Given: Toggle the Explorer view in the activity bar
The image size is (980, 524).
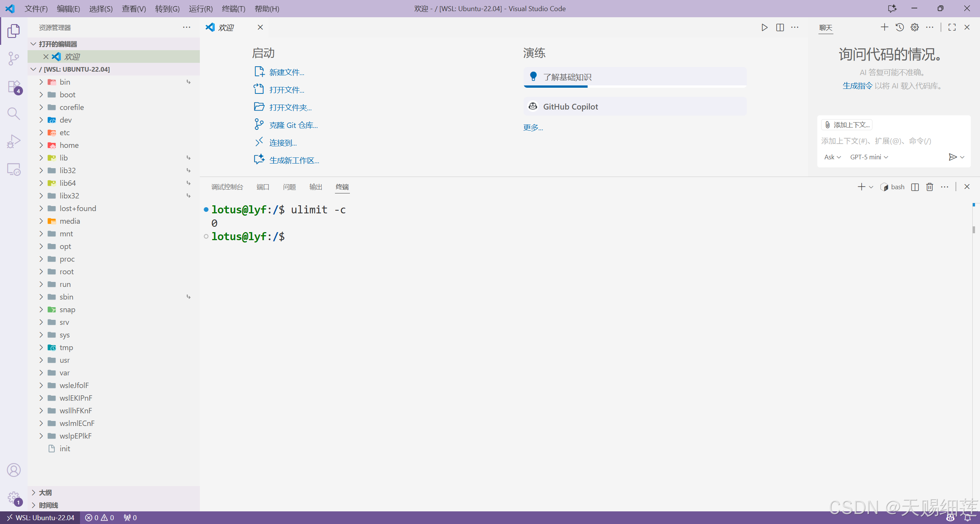Looking at the screenshot, I should click(x=13, y=31).
